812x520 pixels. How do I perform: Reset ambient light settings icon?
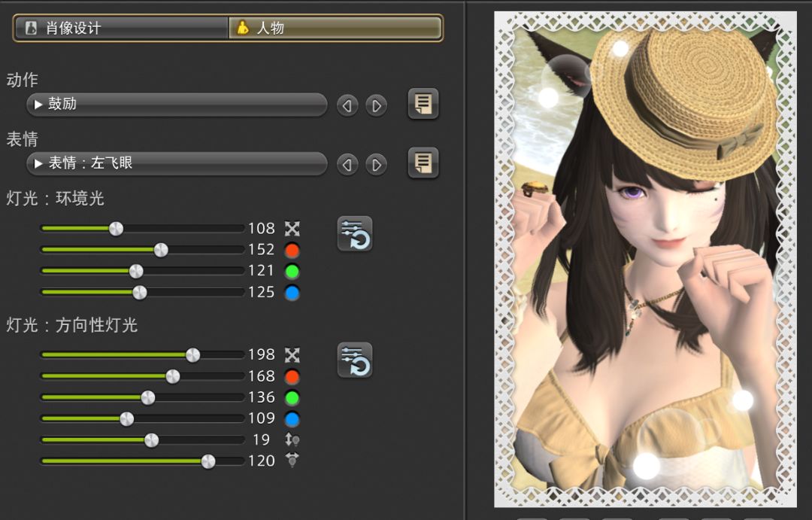point(355,234)
